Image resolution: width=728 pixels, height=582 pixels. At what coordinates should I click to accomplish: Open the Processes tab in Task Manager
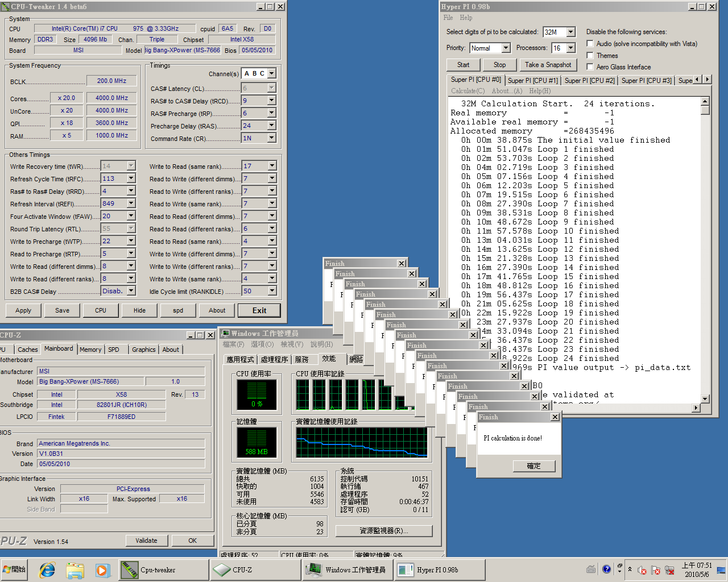tap(274, 359)
